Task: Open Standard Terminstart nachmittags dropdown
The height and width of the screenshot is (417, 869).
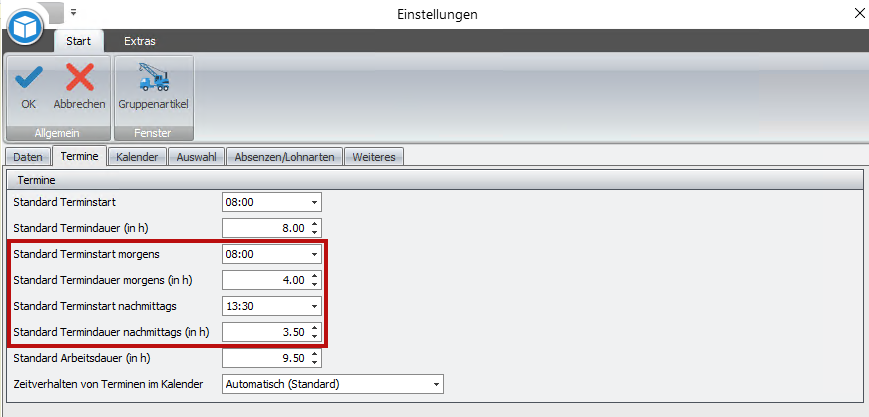Action: coord(315,306)
